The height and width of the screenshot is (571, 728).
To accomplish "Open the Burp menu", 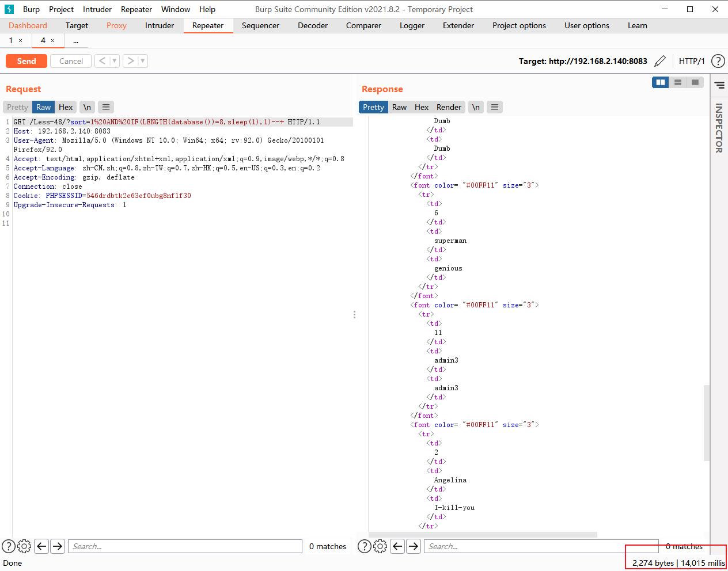I will click(x=31, y=9).
